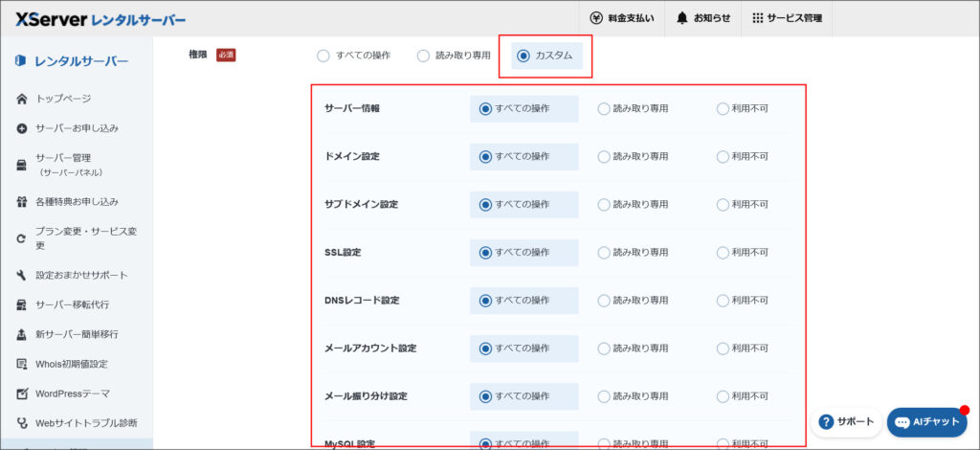Image resolution: width=980 pixels, height=450 pixels.
Task: Click the bell icon for お知らせ
Action: coord(681,18)
